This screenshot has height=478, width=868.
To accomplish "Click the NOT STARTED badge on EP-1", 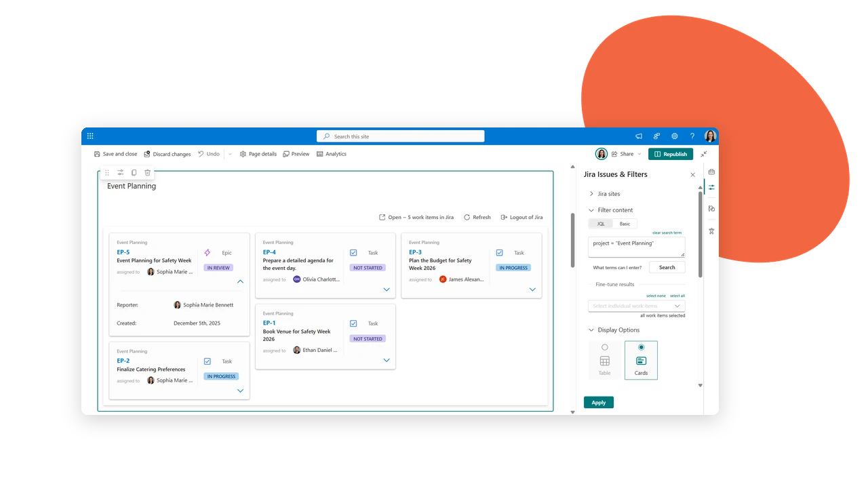I will point(368,338).
